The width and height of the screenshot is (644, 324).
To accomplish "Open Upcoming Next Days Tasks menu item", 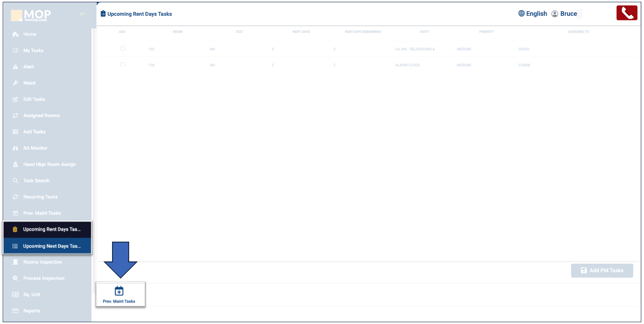I will 51,246.
